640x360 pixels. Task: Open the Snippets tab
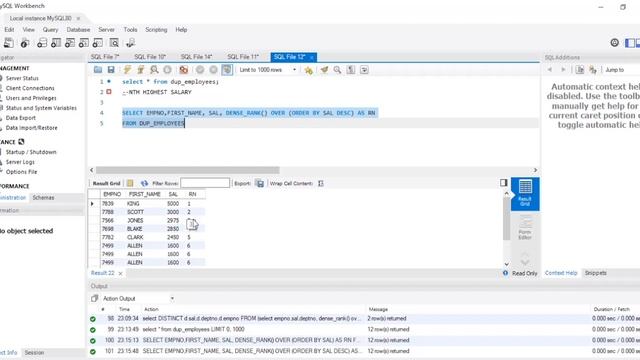click(x=596, y=273)
